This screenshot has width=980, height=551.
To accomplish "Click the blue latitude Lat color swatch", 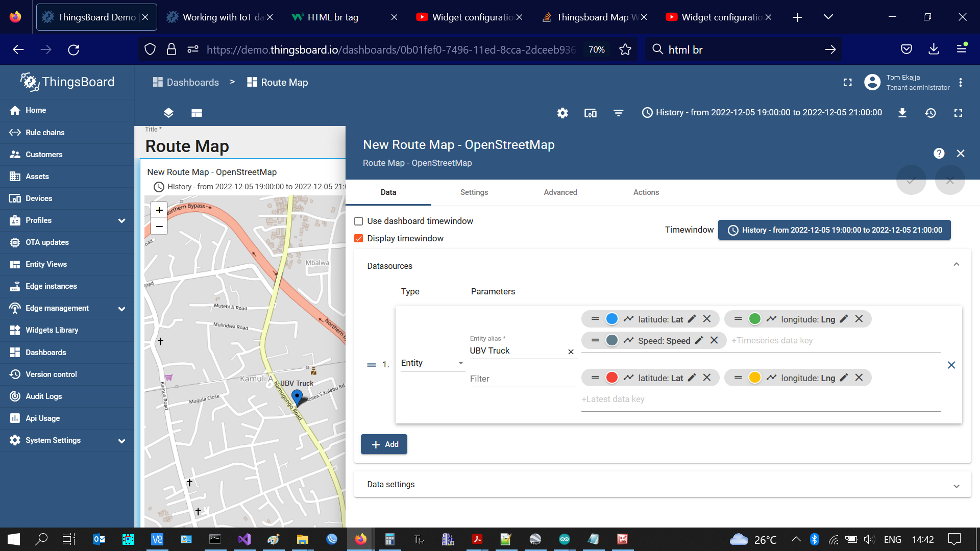I will point(612,319).
